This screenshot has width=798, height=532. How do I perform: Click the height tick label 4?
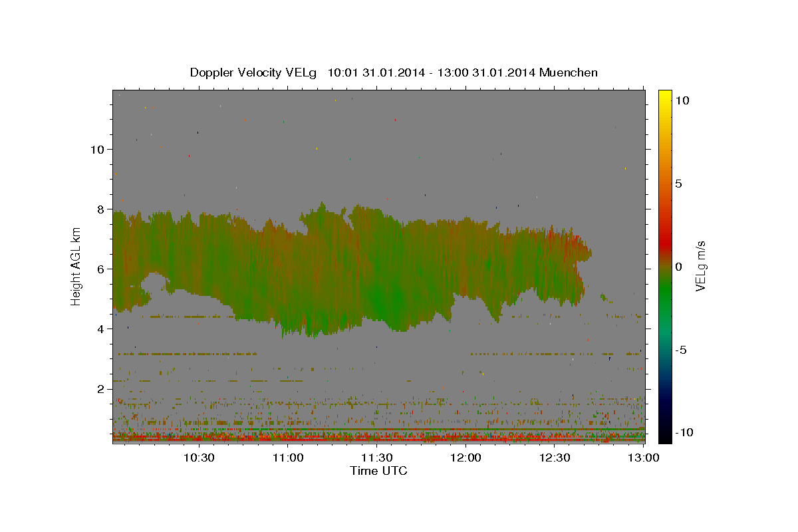101,329
